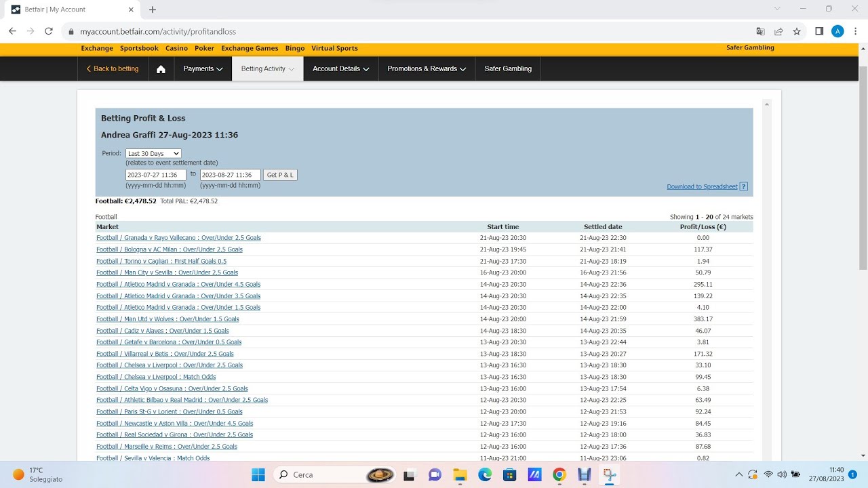The image size is (868, 488).
Task: Click the 383.17 profit value
Action: pos(703,319)
